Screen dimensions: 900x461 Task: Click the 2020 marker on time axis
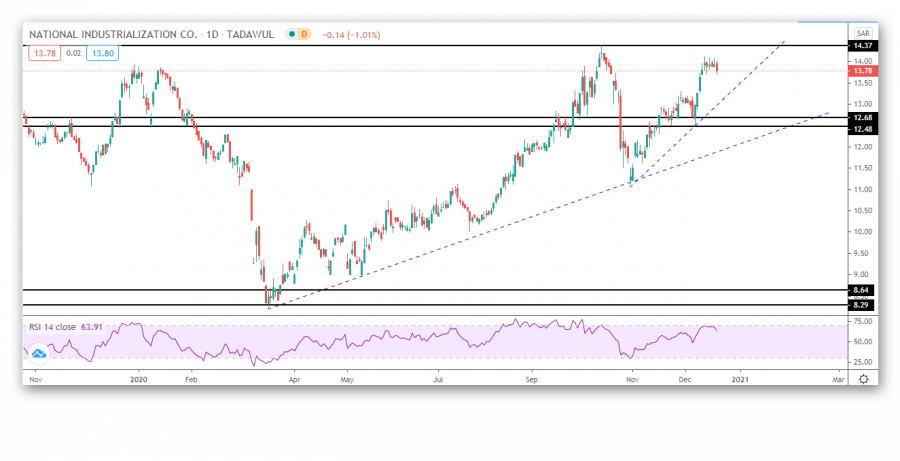(x=138, y=380)
